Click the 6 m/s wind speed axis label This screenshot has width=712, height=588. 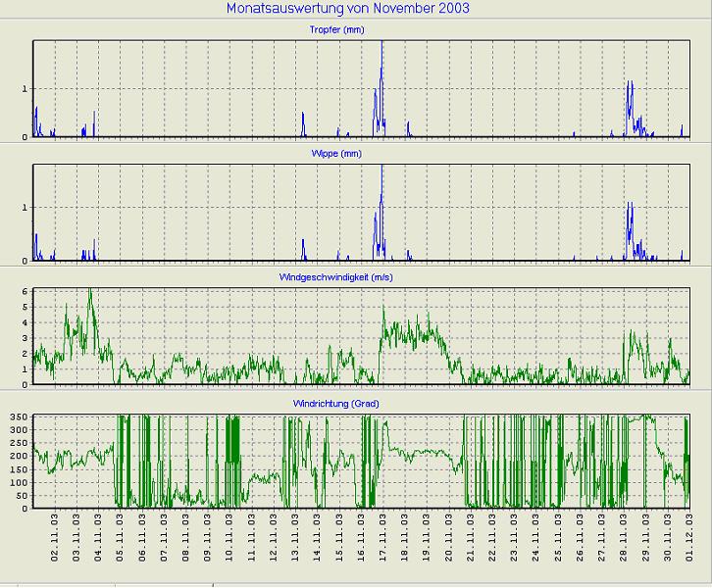25,292
